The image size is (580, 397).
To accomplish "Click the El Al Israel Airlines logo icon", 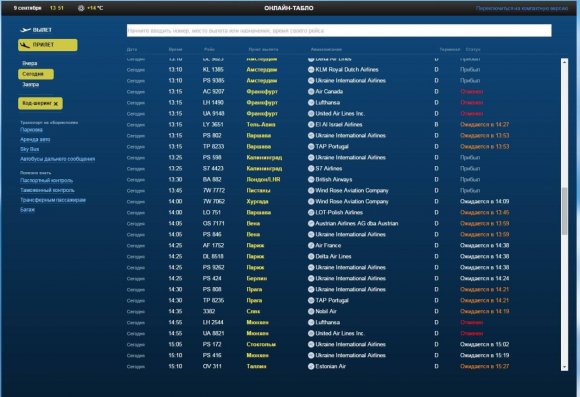I will (x=311, y=124).
